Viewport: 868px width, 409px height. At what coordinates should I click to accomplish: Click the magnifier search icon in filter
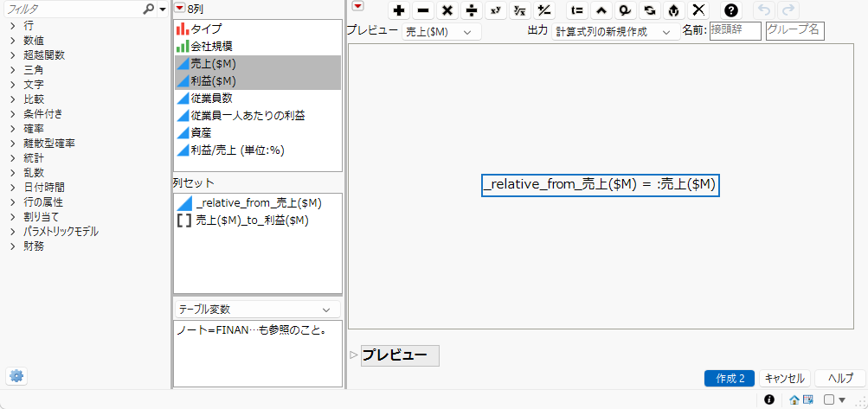148,9
